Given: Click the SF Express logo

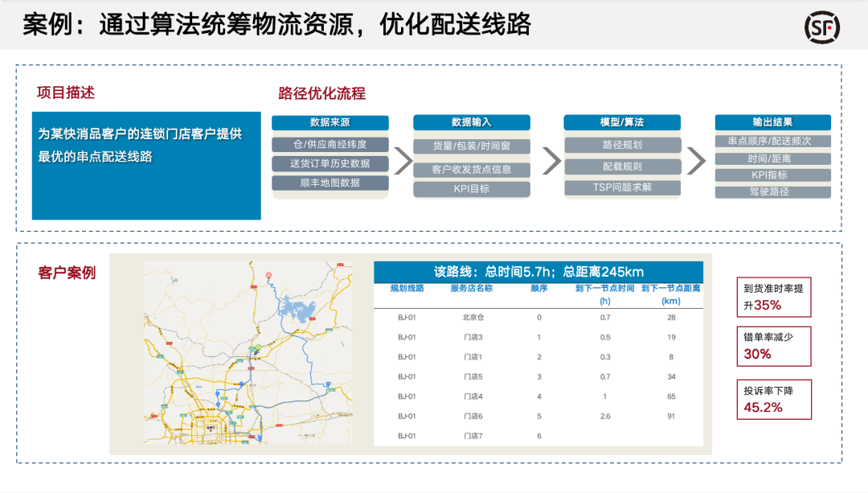Looking at the screenshot, I should tap(822, 27).
